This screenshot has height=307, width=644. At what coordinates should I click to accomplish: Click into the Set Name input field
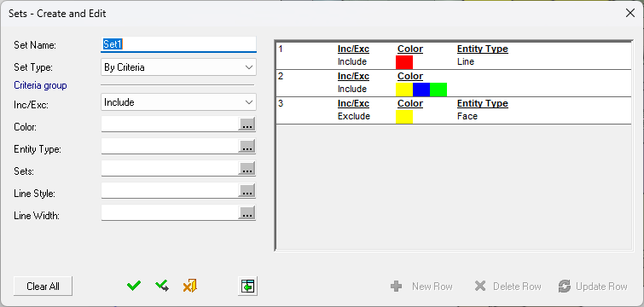coord(178,44)
